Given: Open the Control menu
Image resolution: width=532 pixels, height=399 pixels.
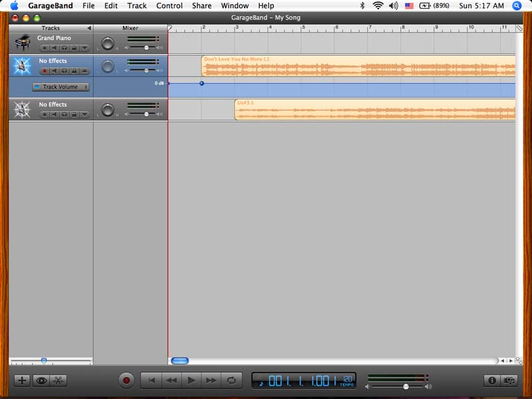Looking at the screenshot, I should coord(170,6).
